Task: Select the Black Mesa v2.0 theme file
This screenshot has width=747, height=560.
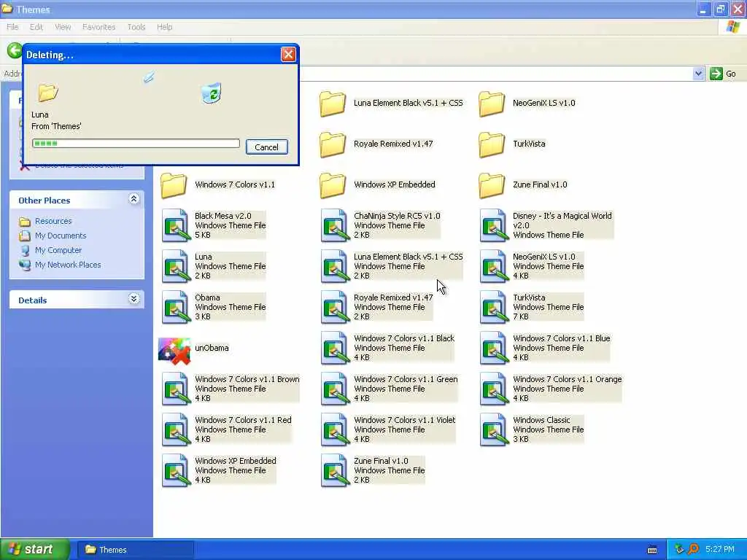Action: [214, 225]
